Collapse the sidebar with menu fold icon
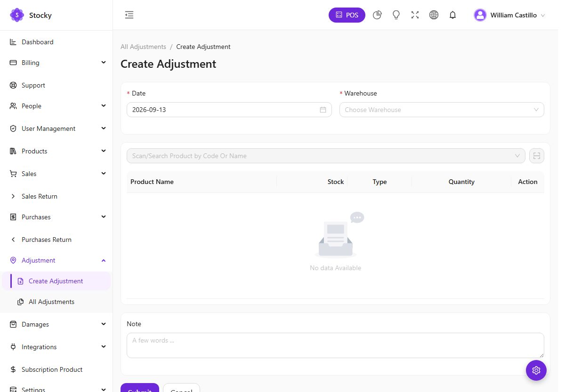Viewport: 565px width, 392px height. [129, 15]
